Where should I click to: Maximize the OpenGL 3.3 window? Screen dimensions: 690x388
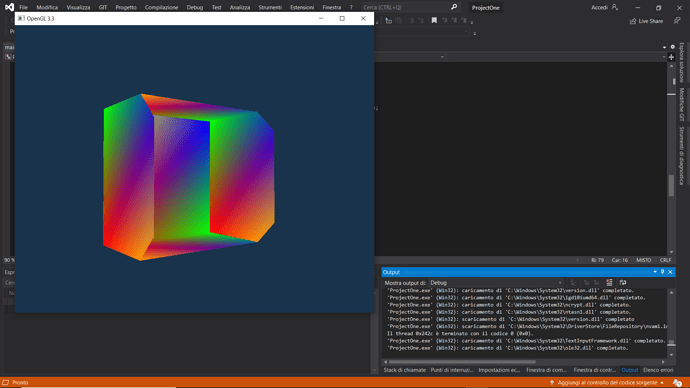pyautogui.click(x=342, y=18)
